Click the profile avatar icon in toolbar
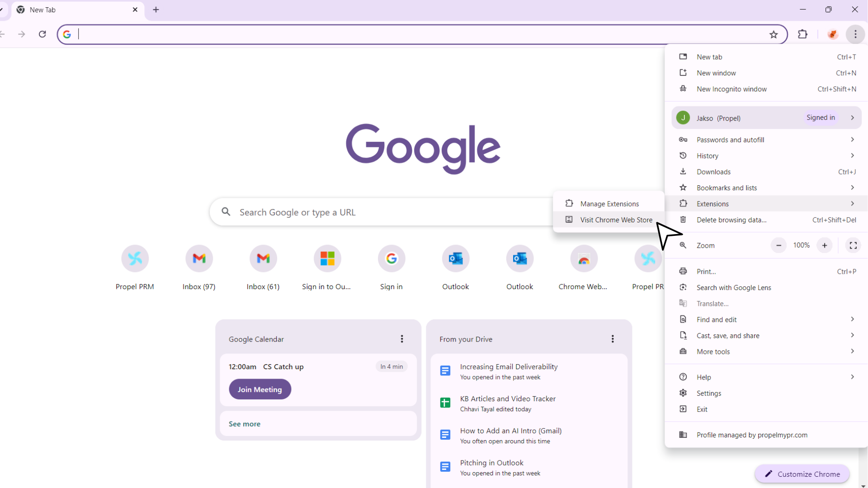 [x=832, y=34]
